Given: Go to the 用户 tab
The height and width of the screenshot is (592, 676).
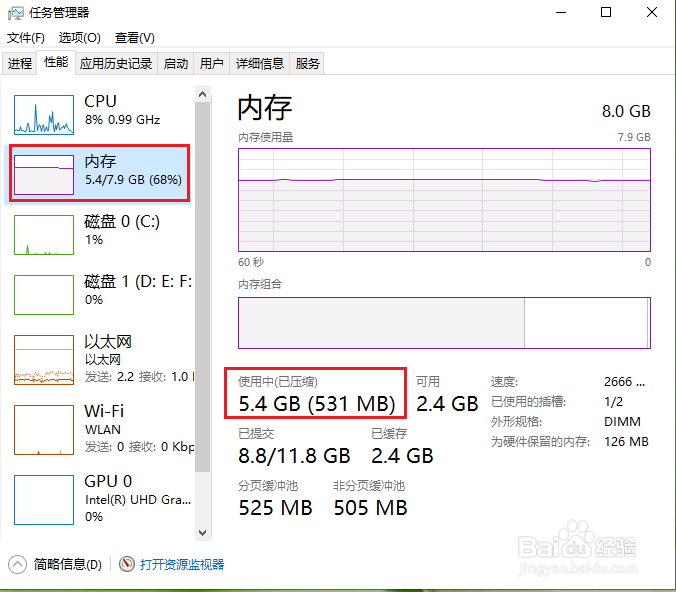Looking at the screenshot, I should tap(212, 64).
